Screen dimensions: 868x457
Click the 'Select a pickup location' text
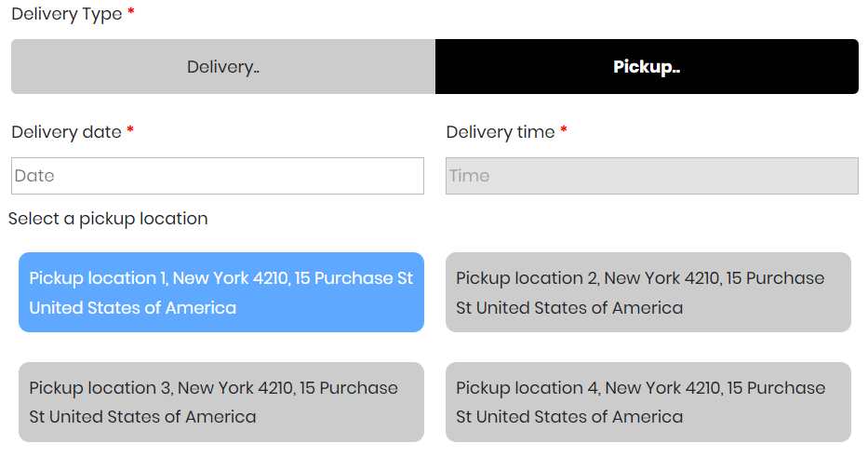pyautogui.click(x=108, y=219)
